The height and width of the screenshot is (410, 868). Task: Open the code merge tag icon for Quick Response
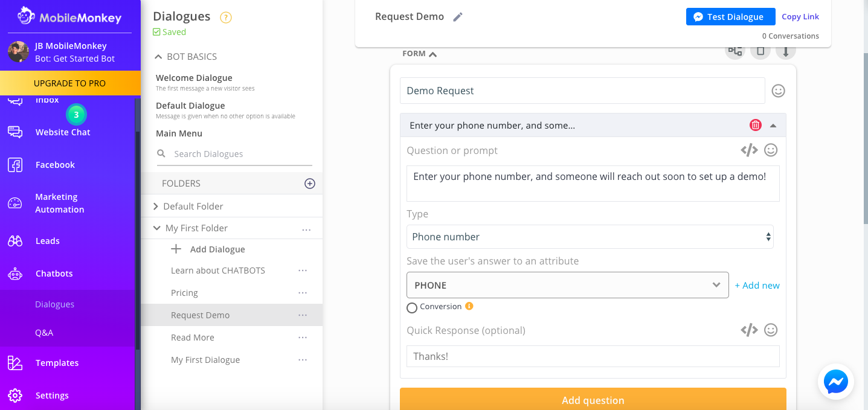click(749, 330)
